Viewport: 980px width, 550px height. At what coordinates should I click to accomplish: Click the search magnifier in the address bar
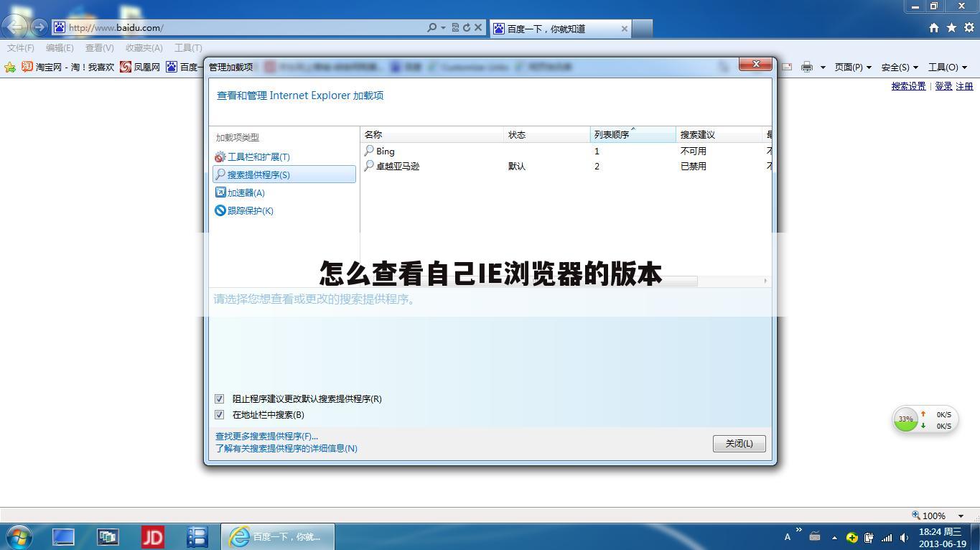(431, 28)
